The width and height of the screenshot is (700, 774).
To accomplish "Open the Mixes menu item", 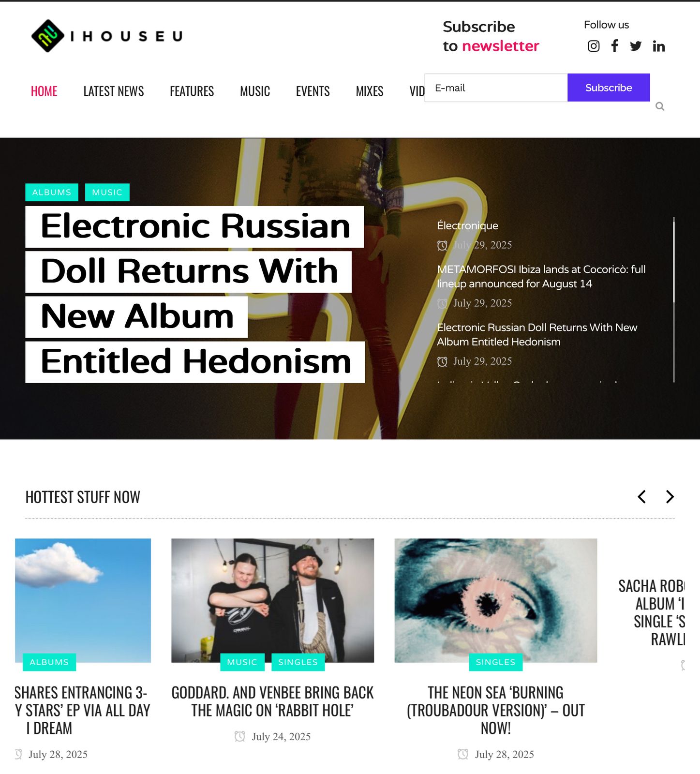I will pyautogui.click(x=370, y=91).
